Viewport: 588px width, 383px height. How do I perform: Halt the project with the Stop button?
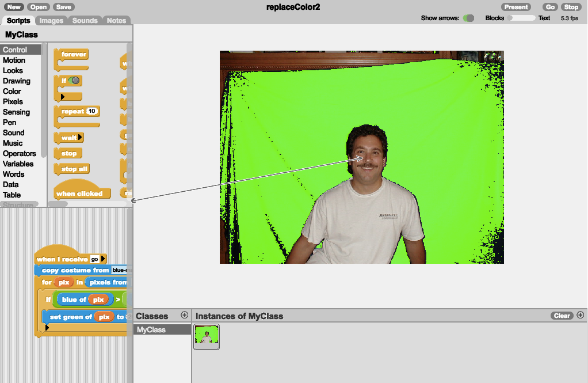tap(571, 7)
